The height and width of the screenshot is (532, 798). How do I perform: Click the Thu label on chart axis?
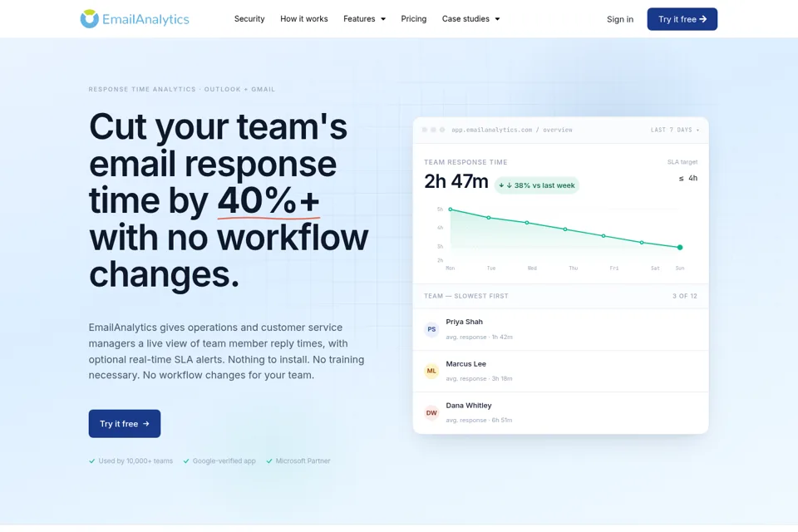coord(573,268)
